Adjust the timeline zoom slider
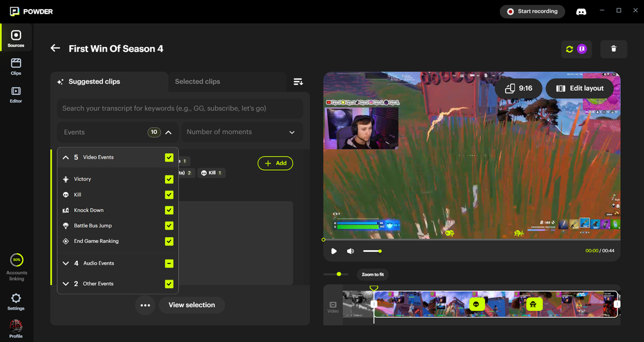Image resolution: width=644 pixels, height=342 pixels. click(339, 274)
